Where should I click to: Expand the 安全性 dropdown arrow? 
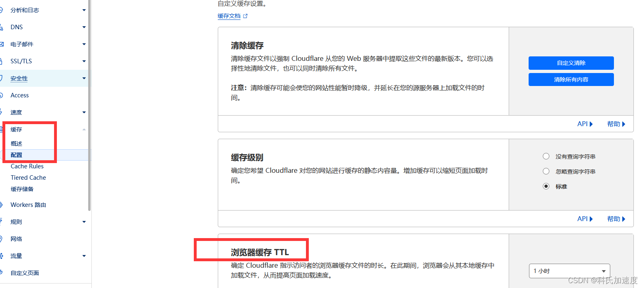click(84, 78)
